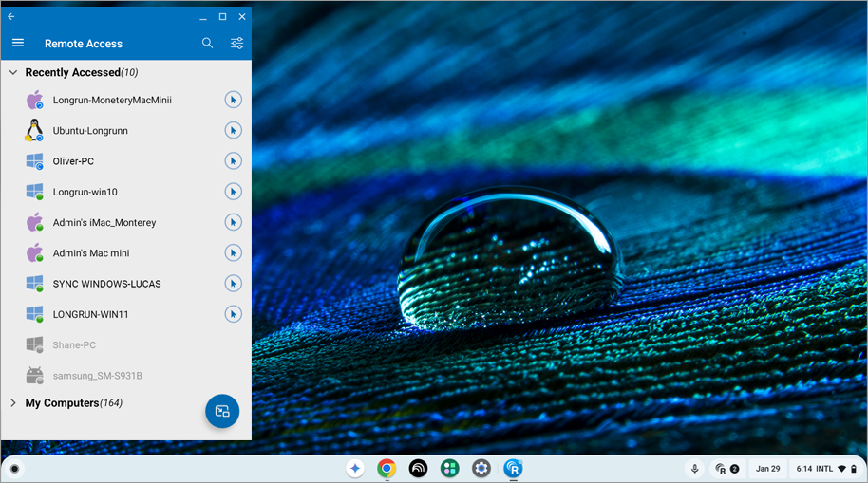868x483 pixels.
Task: Click the connect arrow for LONGRUN-WIN11
Action: tap(233, 314)
